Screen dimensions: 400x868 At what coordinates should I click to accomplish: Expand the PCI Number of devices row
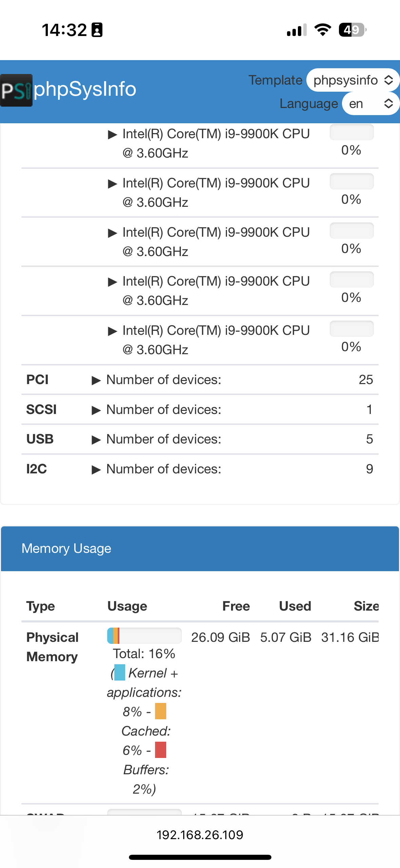[200, 380]
